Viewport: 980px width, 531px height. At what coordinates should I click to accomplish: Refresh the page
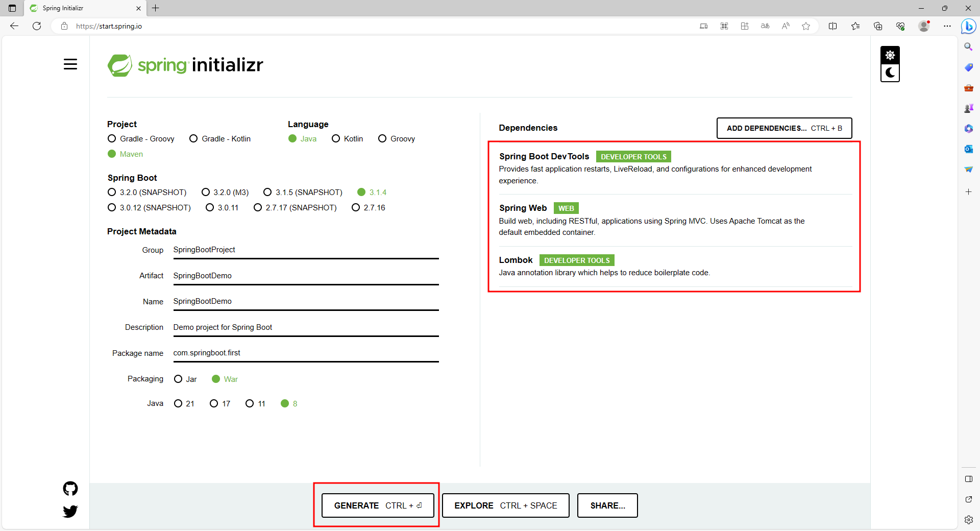(37, 26)
